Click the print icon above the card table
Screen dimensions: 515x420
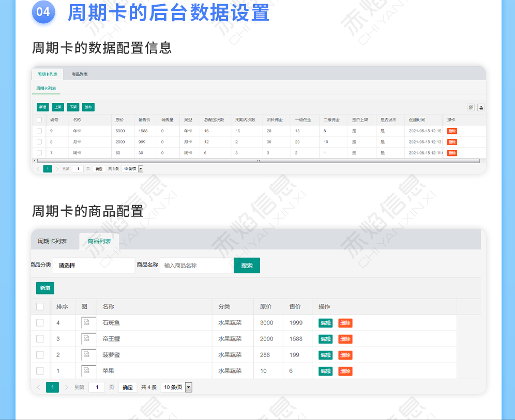[480, 107]
